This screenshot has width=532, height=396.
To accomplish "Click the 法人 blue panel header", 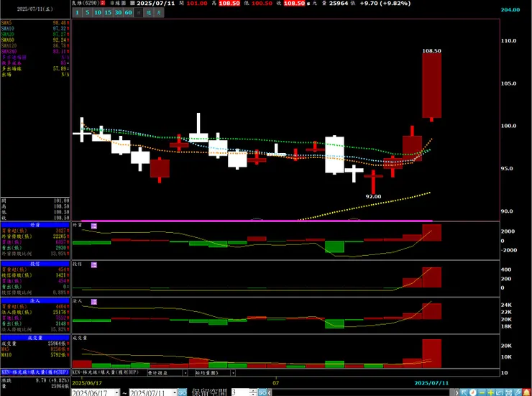I will (35, 300).
